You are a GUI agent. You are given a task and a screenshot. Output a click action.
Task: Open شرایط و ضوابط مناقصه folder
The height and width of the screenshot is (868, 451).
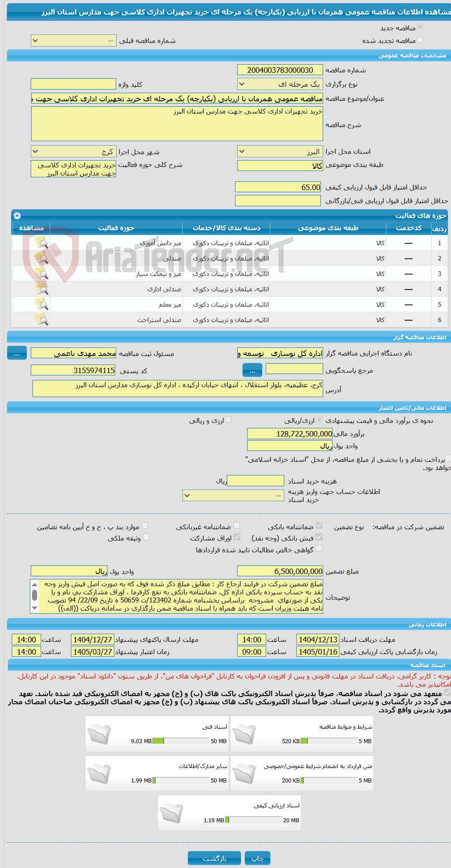point(244,734)
